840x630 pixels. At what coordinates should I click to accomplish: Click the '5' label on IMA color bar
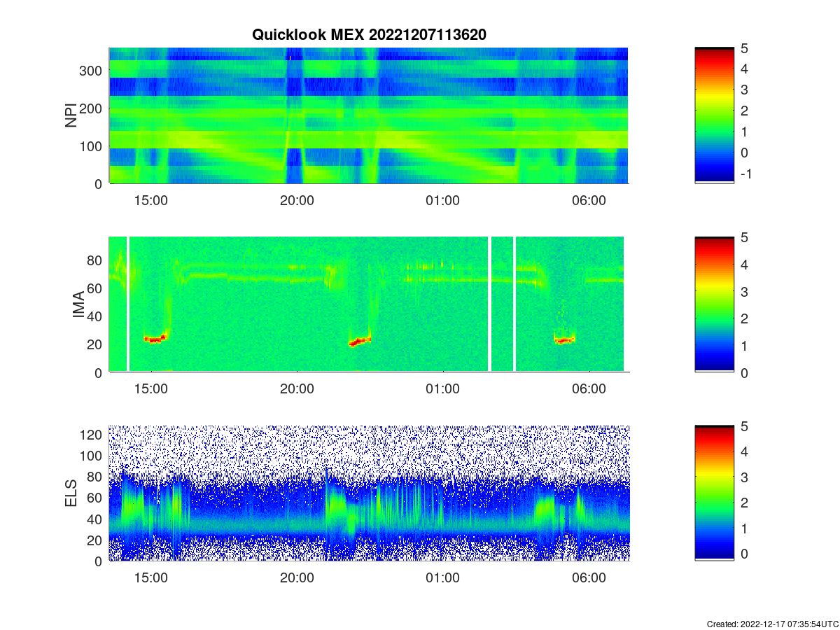coord(744,238)
